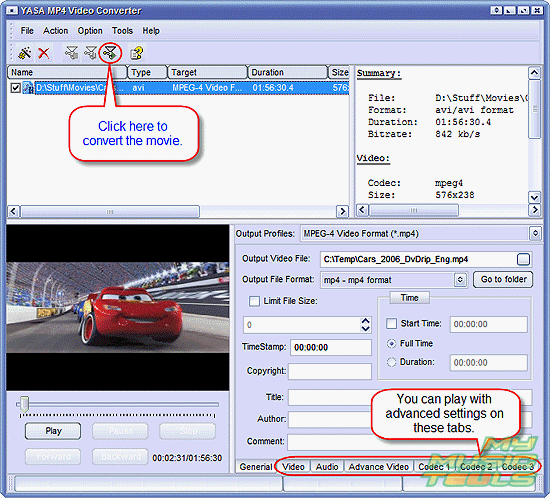Click the Pause button
The image size is (550, 498).
tap(120, 431)
